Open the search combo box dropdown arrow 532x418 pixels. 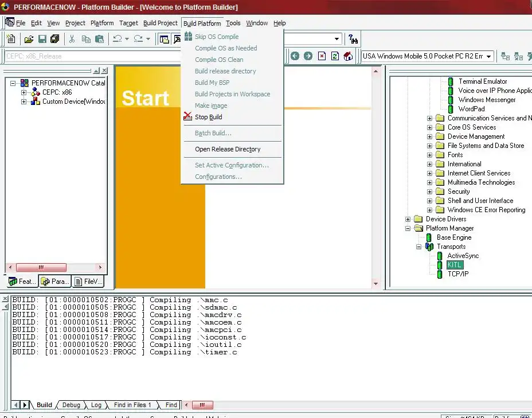pos(337,39)
